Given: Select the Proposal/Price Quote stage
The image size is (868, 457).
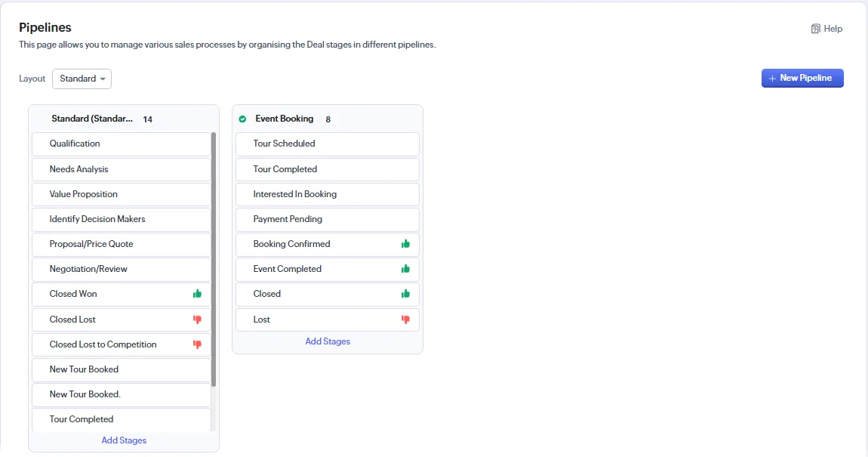Looking at the screenshot, I should pos(122,244).
